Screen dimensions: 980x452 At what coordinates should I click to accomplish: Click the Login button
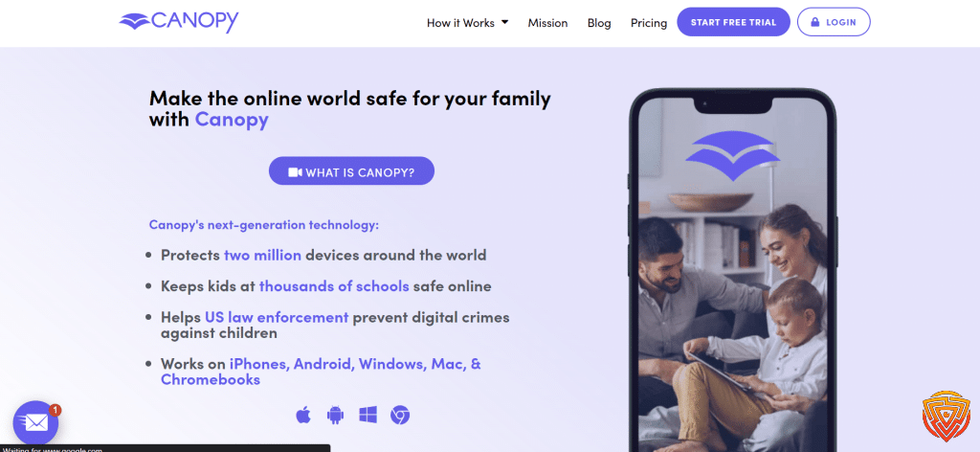834,22
